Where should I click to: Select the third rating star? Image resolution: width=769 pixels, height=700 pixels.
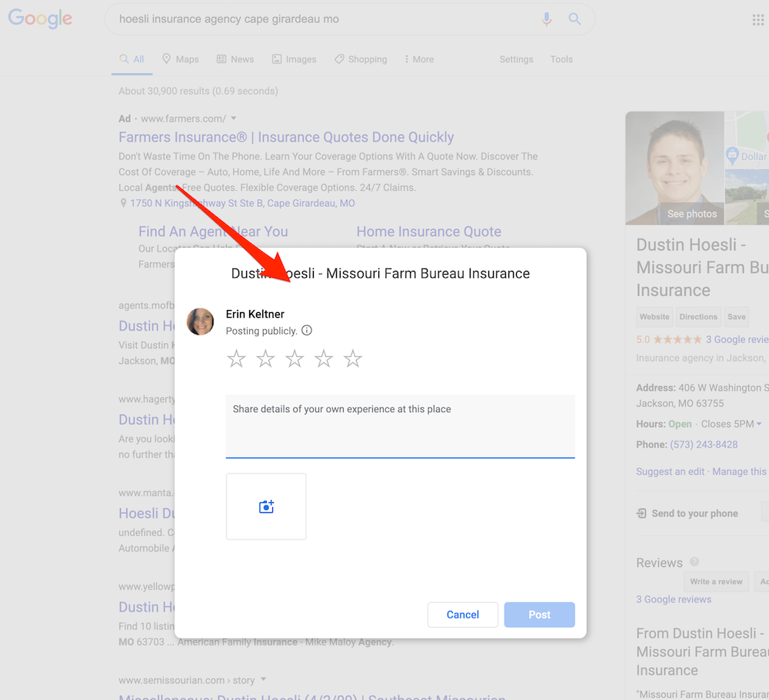pyautogui.click(x=295, y=358)
